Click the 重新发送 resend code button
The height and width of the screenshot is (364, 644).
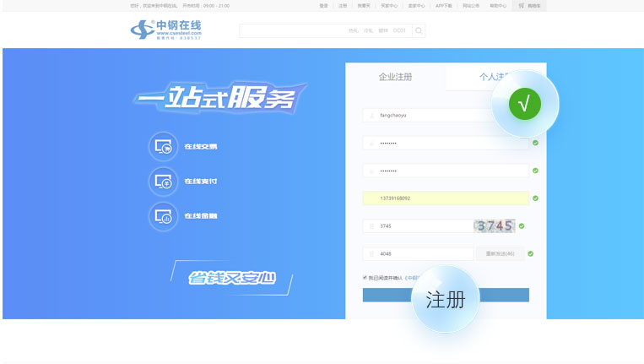(500, 253)
